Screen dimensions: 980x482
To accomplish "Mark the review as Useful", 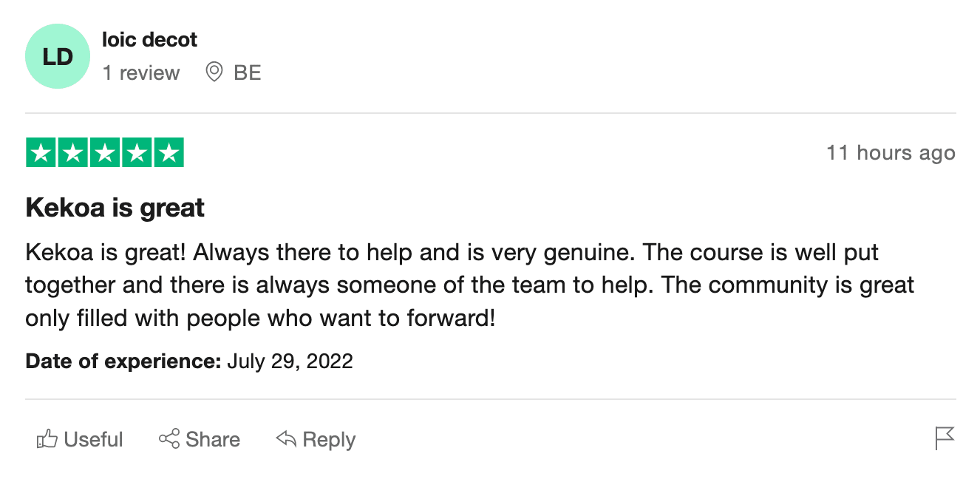I will 93,439.
